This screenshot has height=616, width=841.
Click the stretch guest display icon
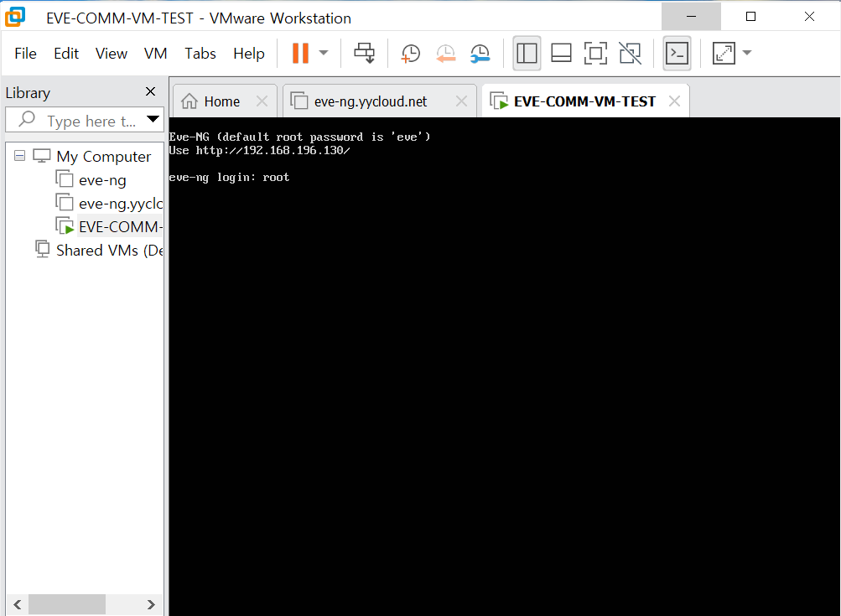click(724, 53)
